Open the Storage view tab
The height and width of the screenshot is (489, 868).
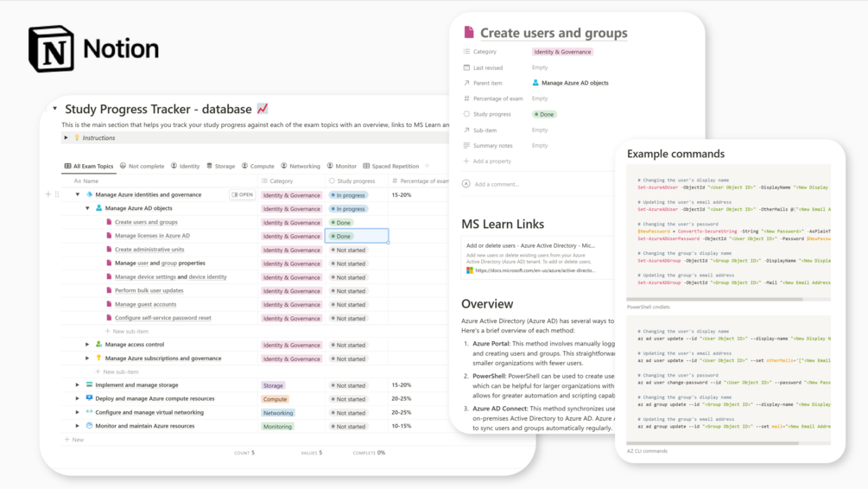[221, 166]
